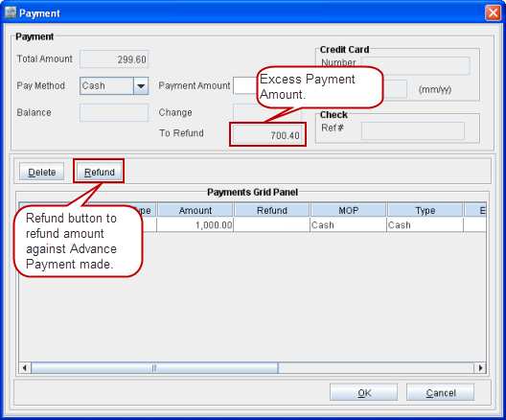
Task: Close the Payment dialog window
Action: 493,13
